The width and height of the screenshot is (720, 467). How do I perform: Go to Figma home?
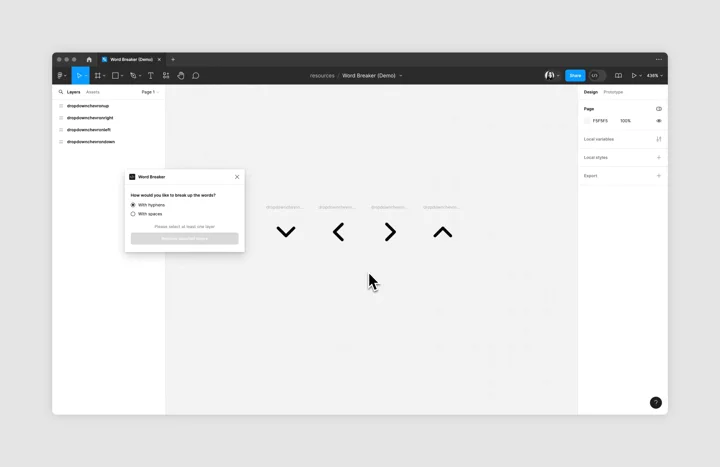tap(89, 60)
